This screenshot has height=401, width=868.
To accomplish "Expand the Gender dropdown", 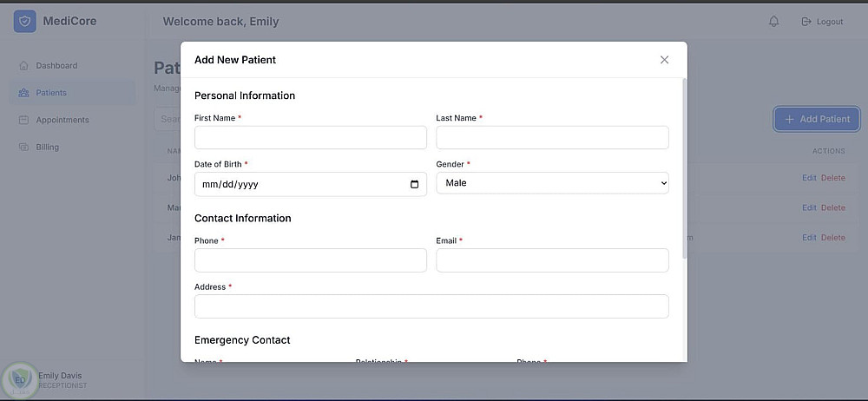I will [552, 183].
